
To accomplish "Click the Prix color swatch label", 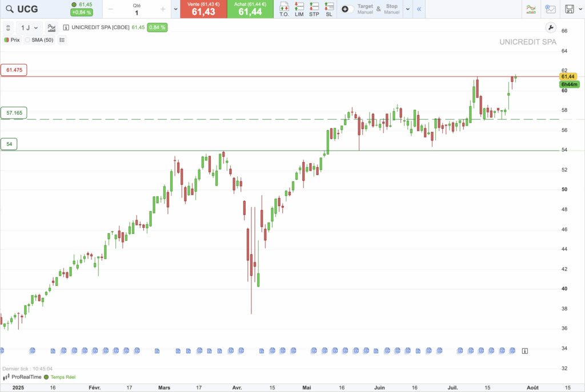I will pos(12,40).
